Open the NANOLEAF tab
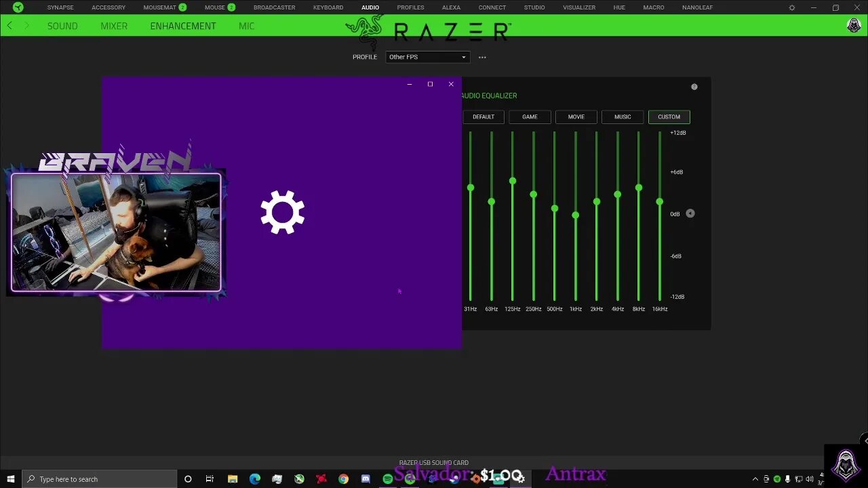This screenshot has width=868, height=488. point(697,7)
